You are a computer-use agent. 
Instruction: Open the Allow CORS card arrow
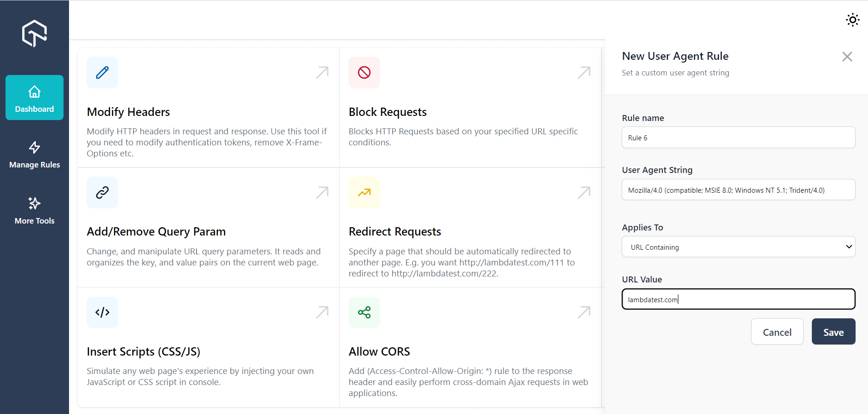(584, 312)
